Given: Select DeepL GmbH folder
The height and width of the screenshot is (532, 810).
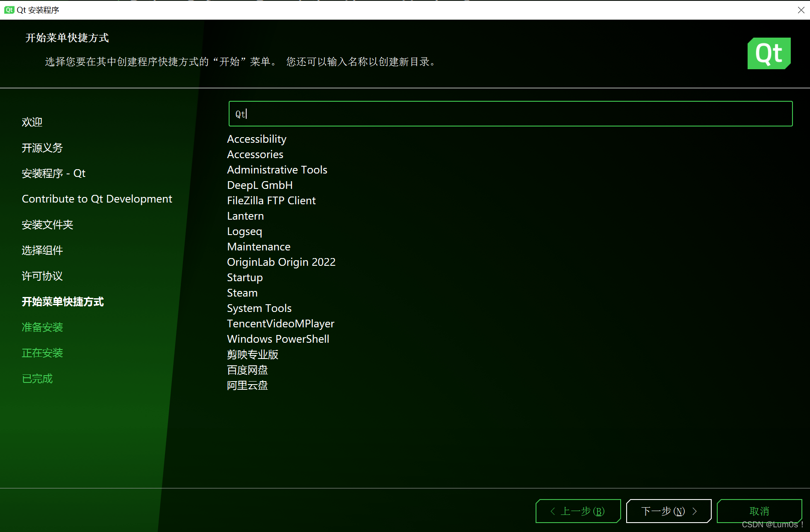Looking at the screenshot, I should pyautogui.click(x=260, y=185).
